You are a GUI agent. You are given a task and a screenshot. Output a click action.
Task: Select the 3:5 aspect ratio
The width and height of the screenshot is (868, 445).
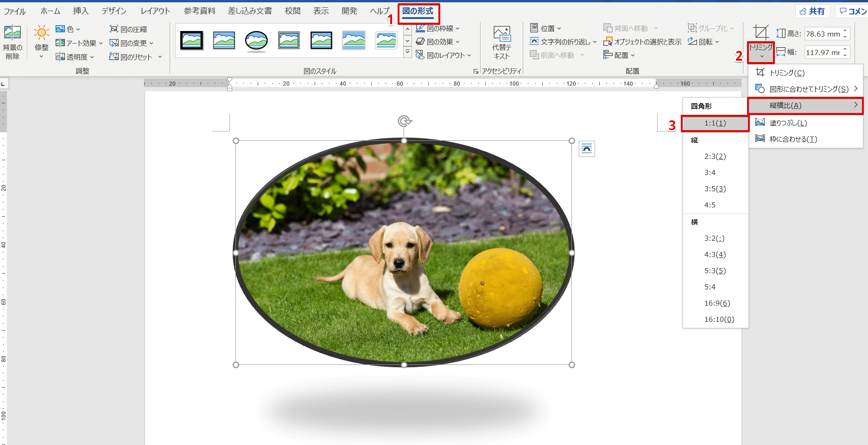716,189
